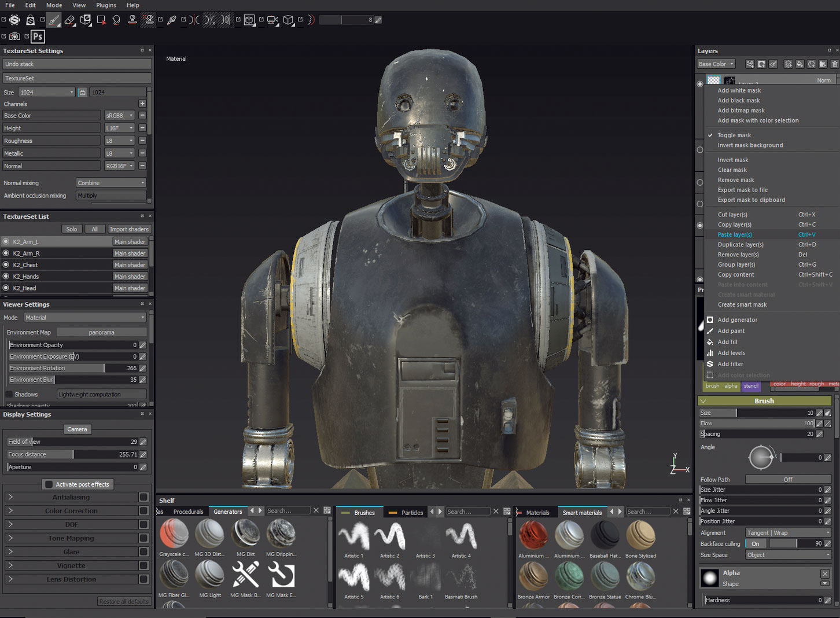
Task: Open the Mode menu
Action: point(54,5)
